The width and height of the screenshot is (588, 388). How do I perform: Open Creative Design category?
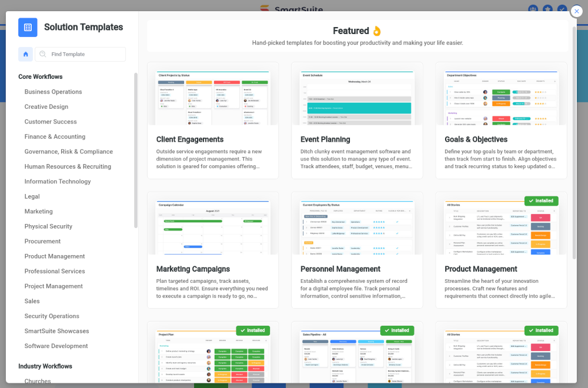click(x=46, y=107)
